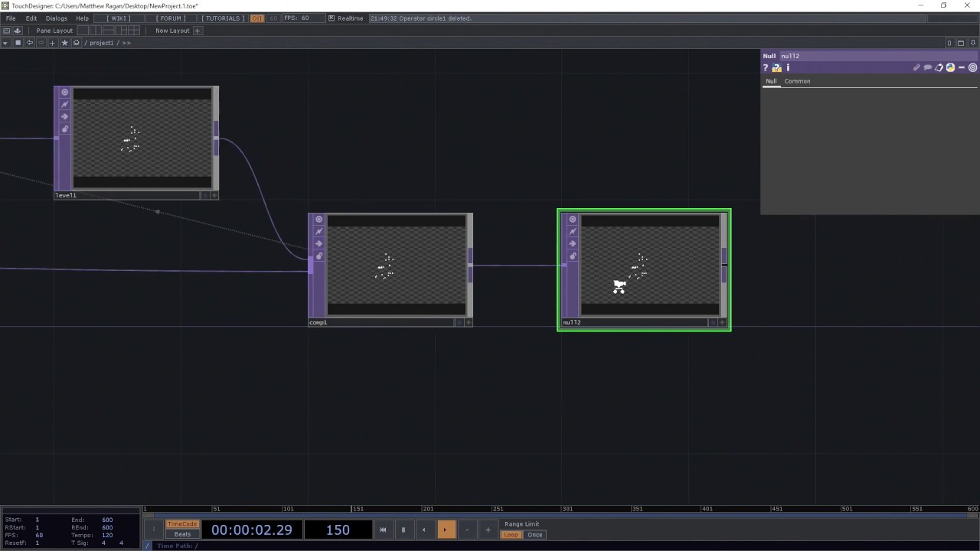Select the top-bottom split pane layout
The width and height of the screenshot is (980, 551).
[x=108, y=31]
